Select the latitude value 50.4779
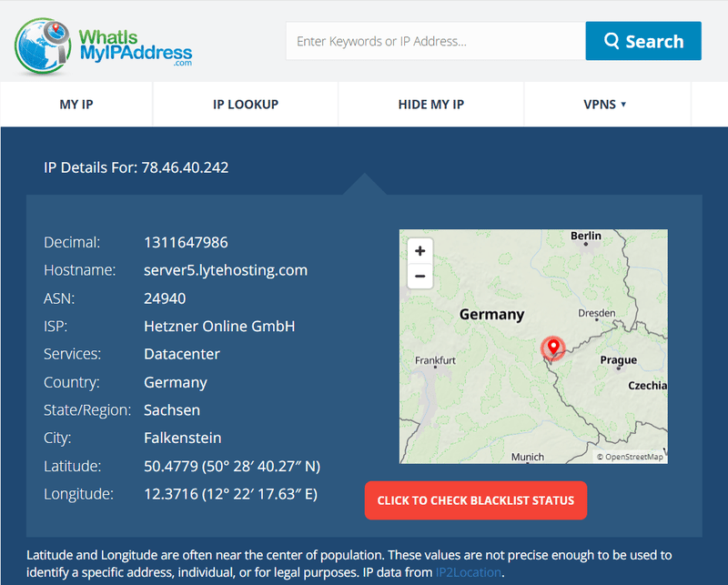This screenshot has height=585, width=728. 171,466
